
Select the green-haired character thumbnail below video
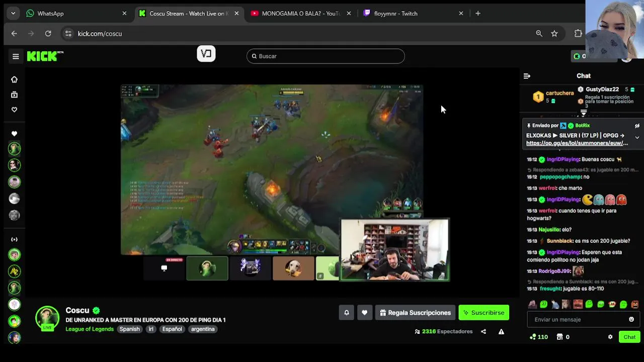click(x=207, y=268)
